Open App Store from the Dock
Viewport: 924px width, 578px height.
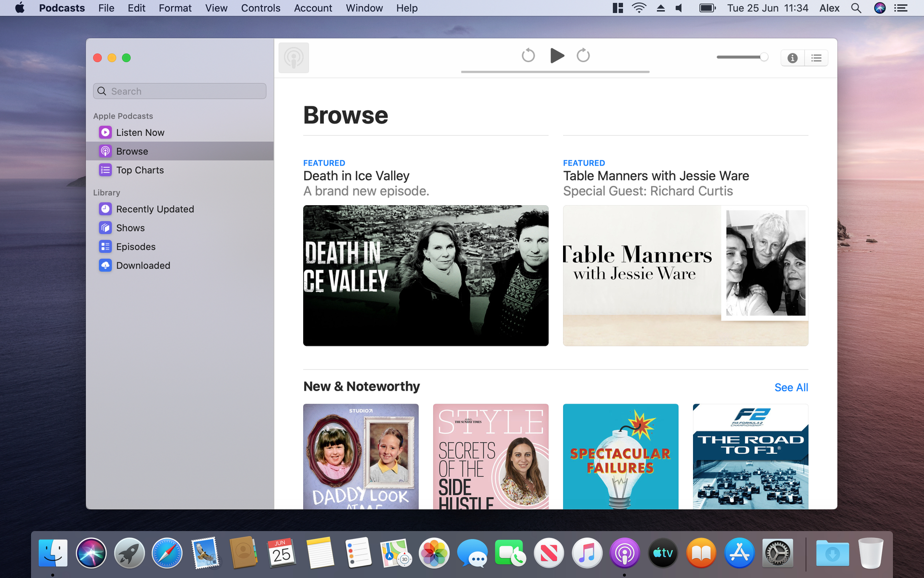point(739,553)
